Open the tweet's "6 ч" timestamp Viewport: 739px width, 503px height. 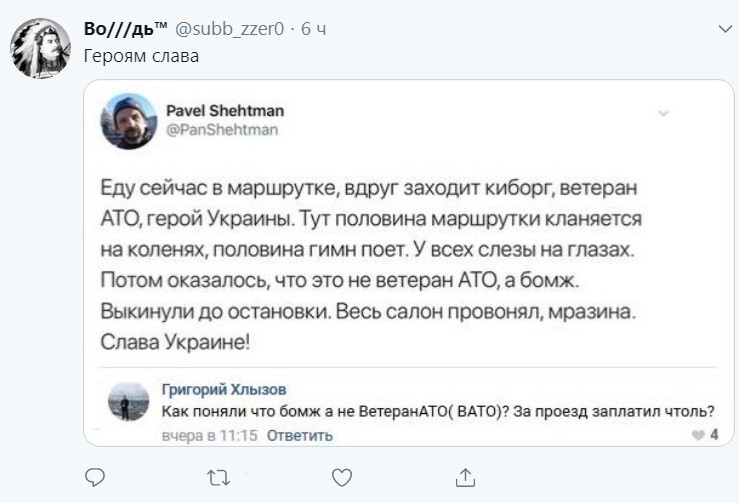[313, 30]
